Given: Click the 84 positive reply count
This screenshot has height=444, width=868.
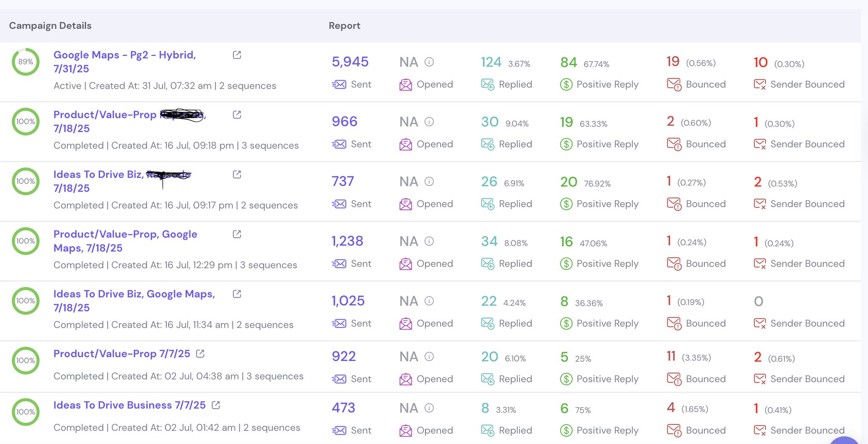Looking at the screenshot, I should pos(568,63).
